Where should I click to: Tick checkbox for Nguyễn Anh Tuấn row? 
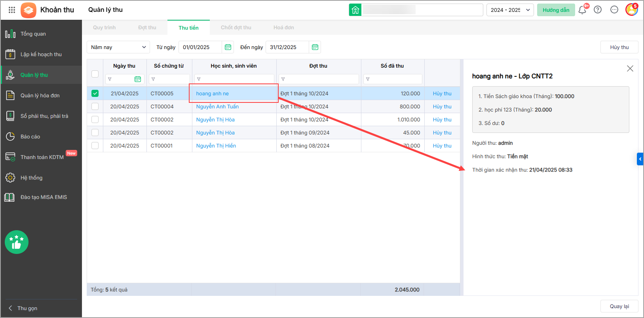(x=95, y=106)
